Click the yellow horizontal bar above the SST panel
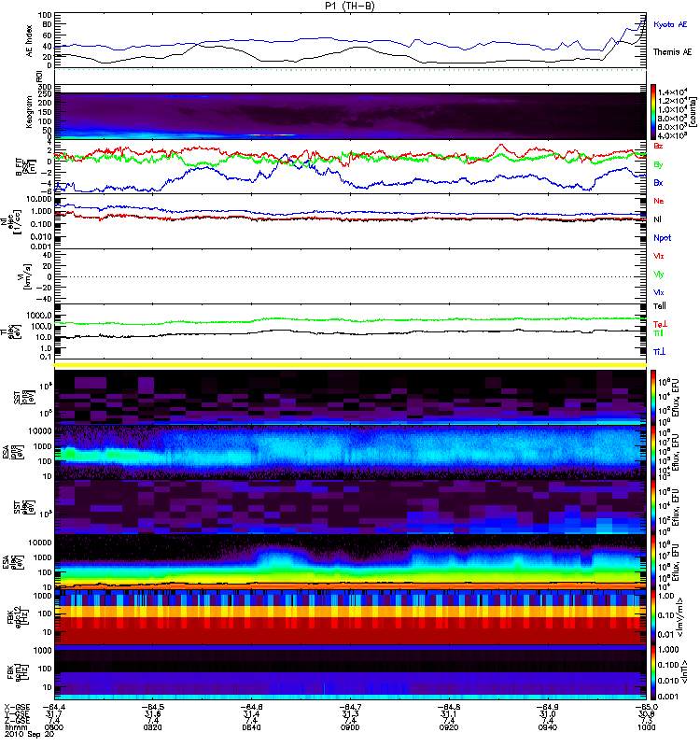Screen dimensions: 700x747 pyautogui.click(x=350, y=365)
